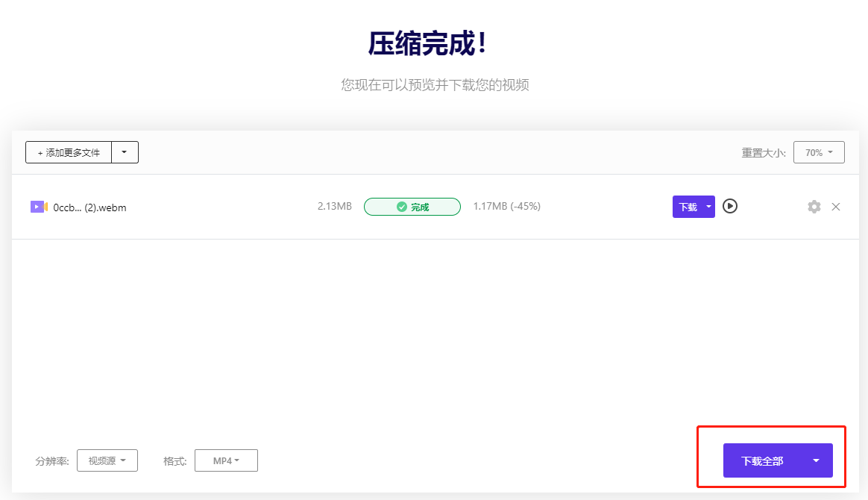Expand the arrow next to 添加更多文件
This screenshot has height=500, width=868.
pos(125,152)
